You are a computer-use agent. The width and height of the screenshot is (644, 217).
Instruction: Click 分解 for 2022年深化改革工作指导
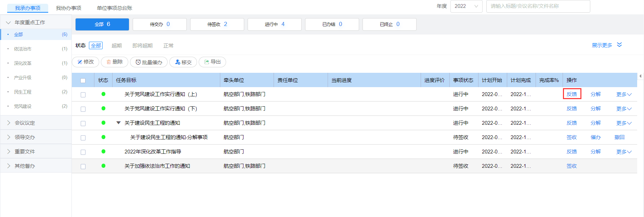tap(596, 151)
